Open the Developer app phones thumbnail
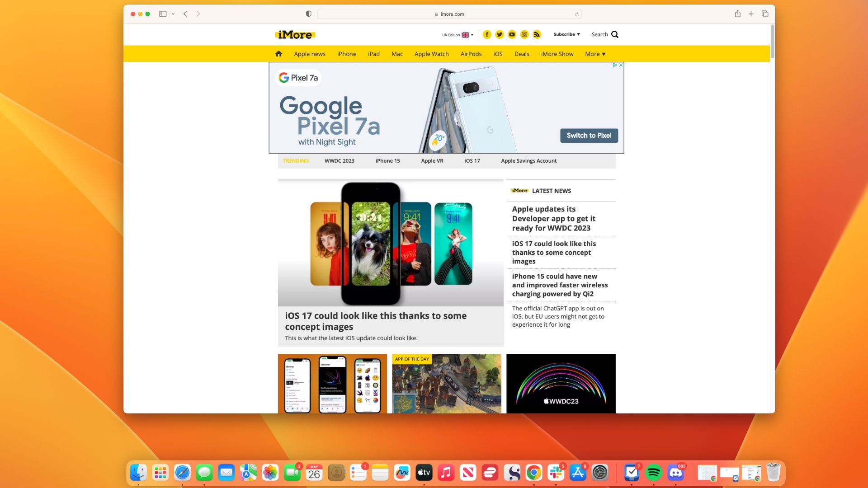Screen dimensions: 868x488 click(x=332, y=384)
